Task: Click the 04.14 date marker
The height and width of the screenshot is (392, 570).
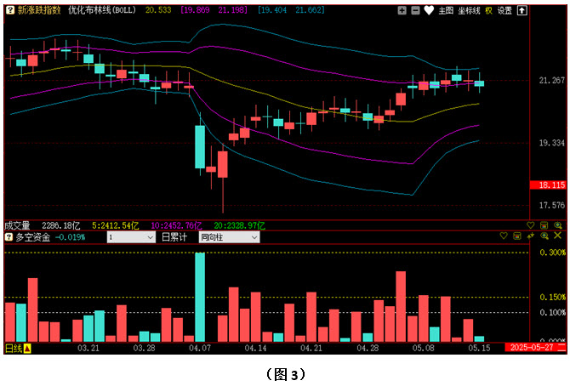Action: [255, 348]
